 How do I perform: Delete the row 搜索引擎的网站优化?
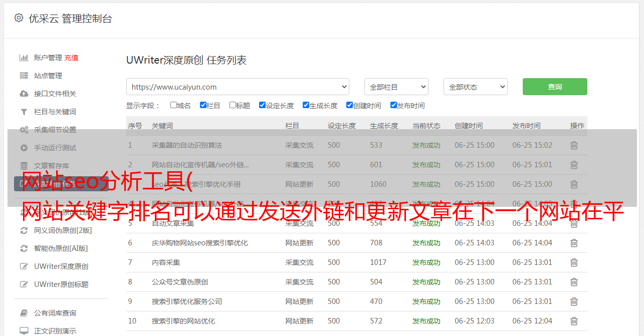coord(574,321)
